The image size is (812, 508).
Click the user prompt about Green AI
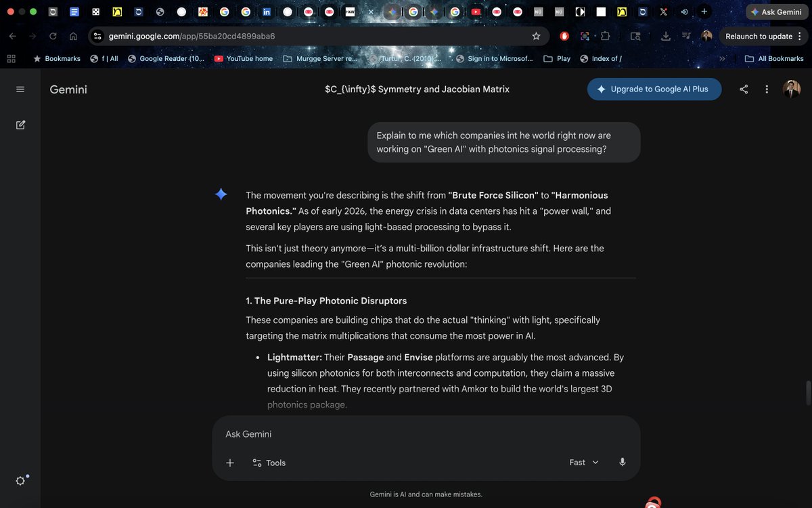click(503, 142)
